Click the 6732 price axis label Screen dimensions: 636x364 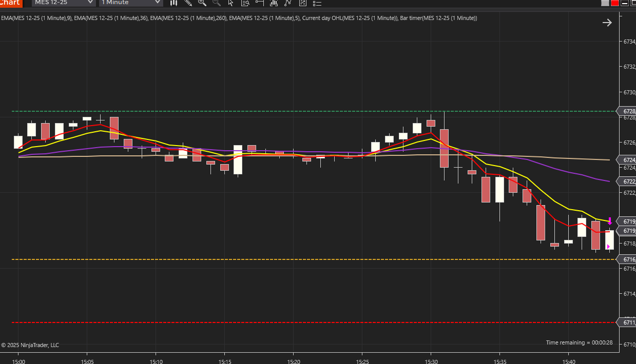point(629,67)
